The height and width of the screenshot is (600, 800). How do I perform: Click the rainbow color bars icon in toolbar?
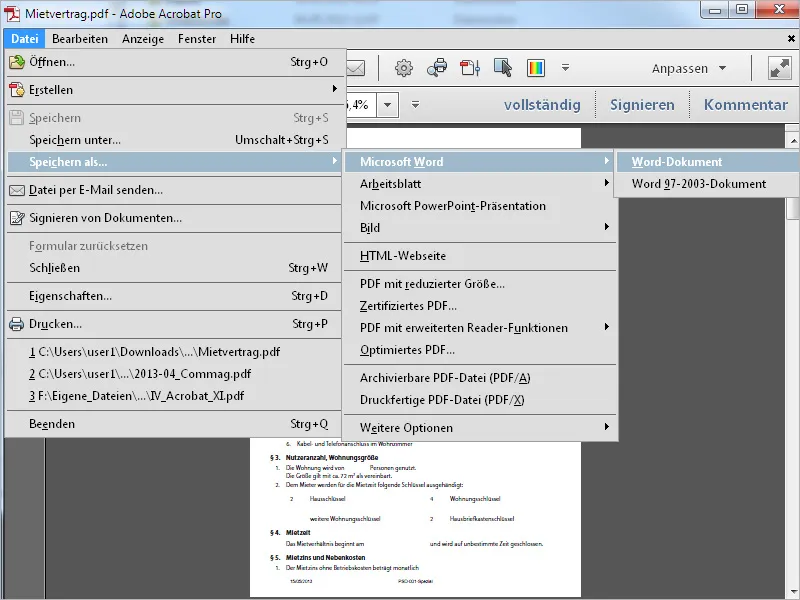[x=536, y=68]
